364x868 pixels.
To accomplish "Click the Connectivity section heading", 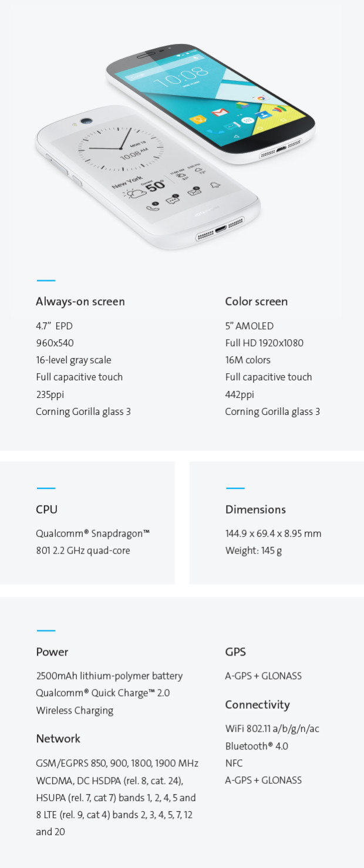I will pyautogui.click(x=258, y=705).
